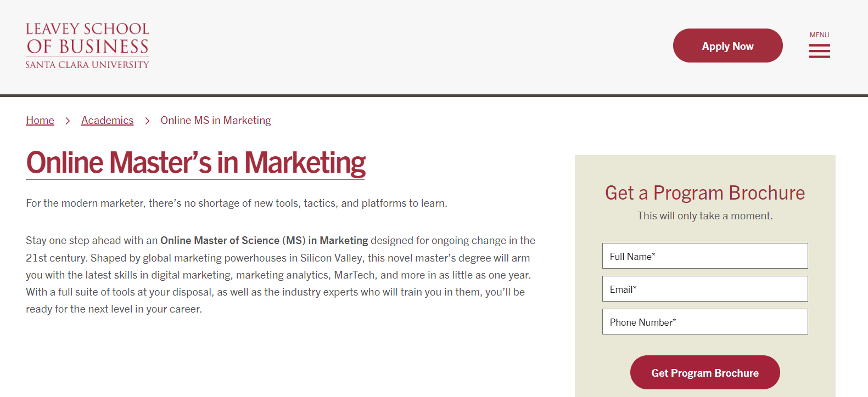868x397 pixels.
Task: Click the Get a Program Brochure panel heading
Action: tap(705, 193)
